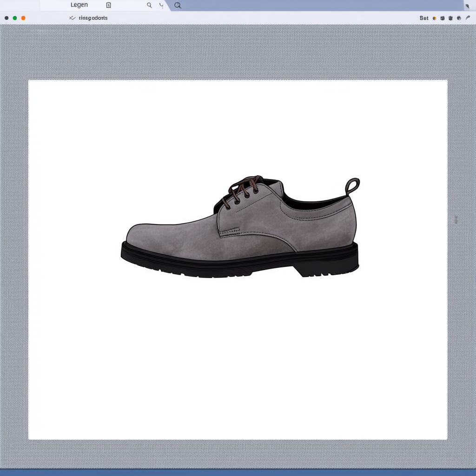Click the third icon after the Bet label

[451, 18]
